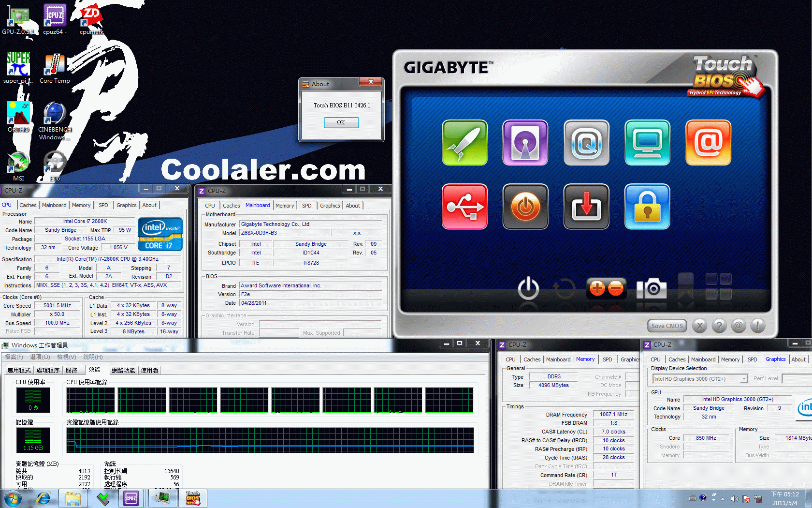Open the purple podium icon in Touch BIOS
The width and height of the screenshot is (812, 508).
[525, 143]
